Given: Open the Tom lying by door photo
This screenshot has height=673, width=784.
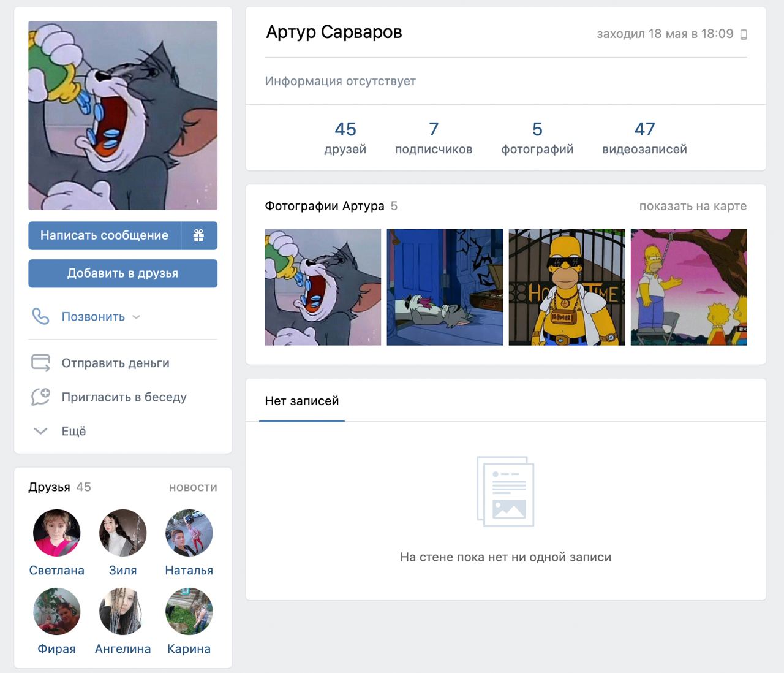Looking at the screenshot, I should (445, 287).
